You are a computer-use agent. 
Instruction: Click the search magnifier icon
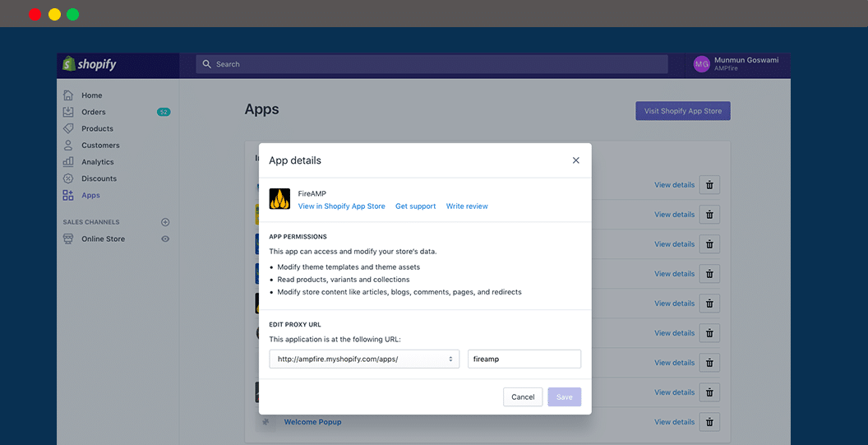pyautogui.click(x=207, y=64)
